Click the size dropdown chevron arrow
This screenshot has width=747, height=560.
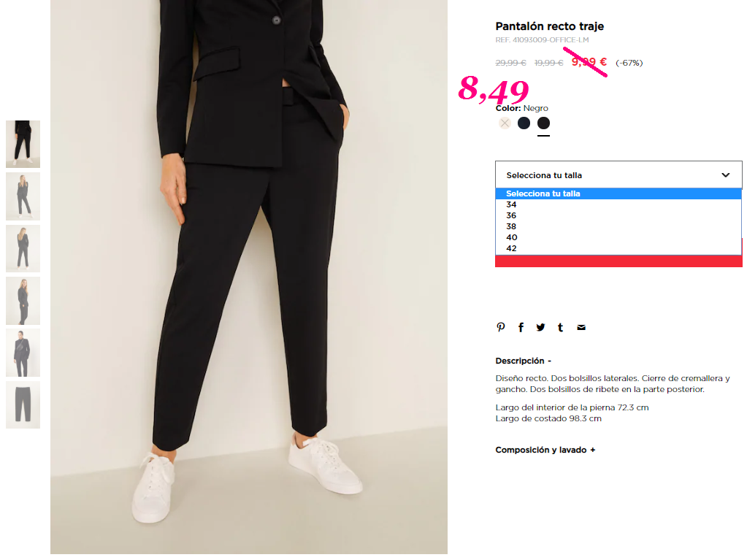(725, 175)
